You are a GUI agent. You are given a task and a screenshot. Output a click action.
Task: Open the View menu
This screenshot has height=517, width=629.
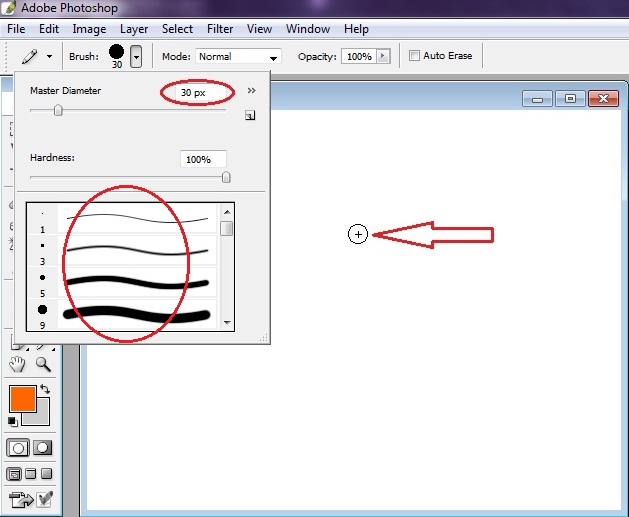259,29
